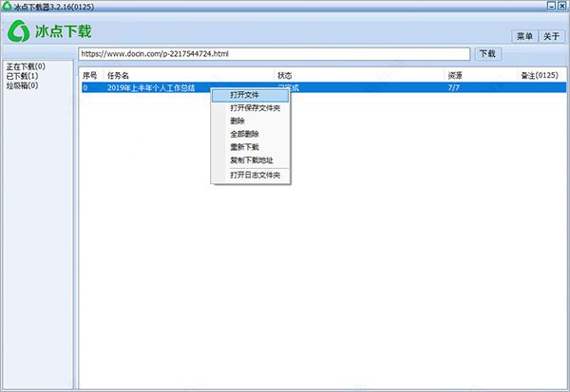Image resolution: width=570 pixels, height=392 pixels.
Task: Minimize the 冰点下载器 window
Action: [x=552, y=6]
